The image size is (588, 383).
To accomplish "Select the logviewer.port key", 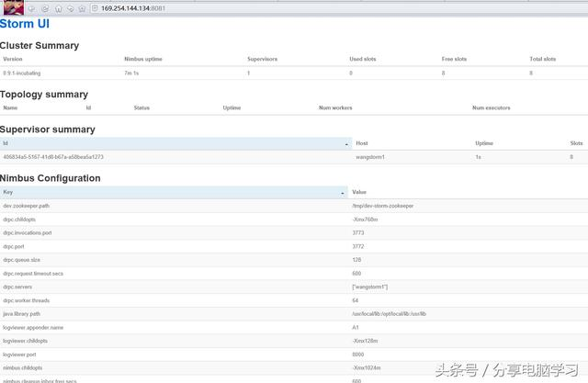I will [x=19, y=355].
